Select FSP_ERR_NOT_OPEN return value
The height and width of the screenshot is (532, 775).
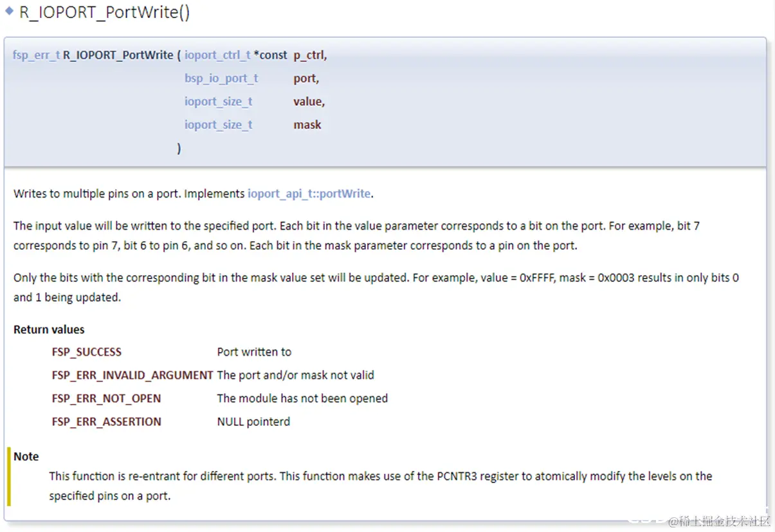coord(107,398)
